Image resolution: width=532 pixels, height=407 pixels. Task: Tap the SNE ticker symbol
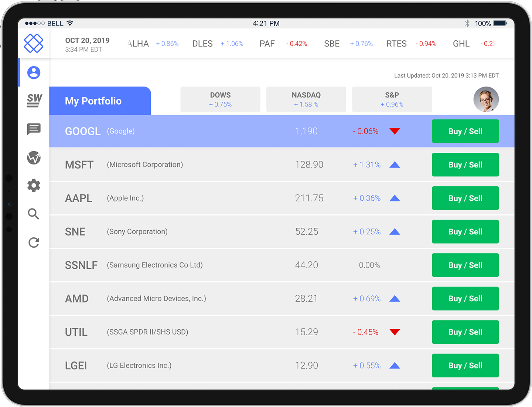[x=75, y=232]
